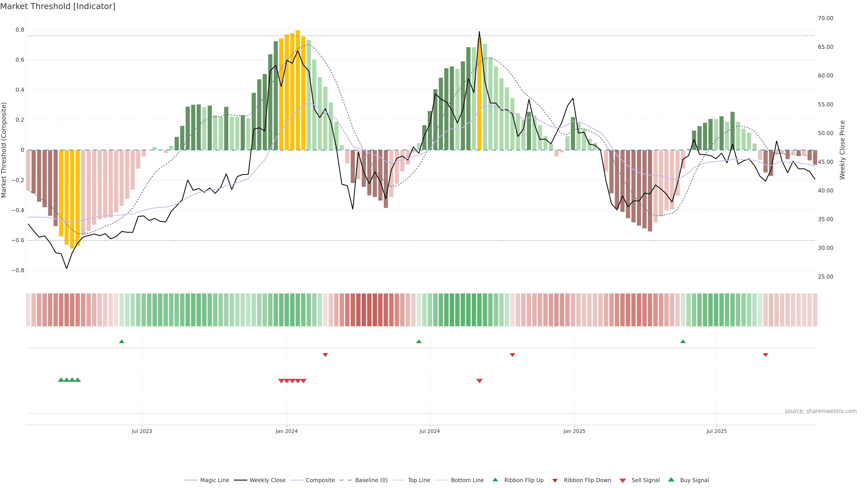Click the green flip-up triangle before Jul 2023
The height and width of the screenshot is (488, 868).
tap(122, 342)
